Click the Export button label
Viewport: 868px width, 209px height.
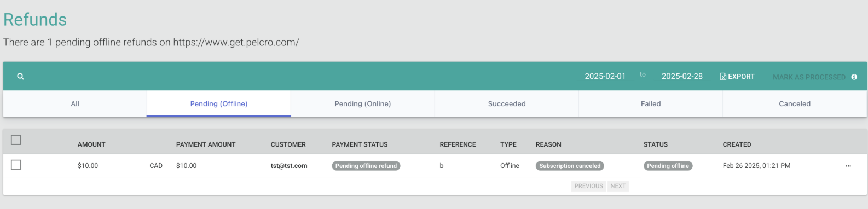point(741,77)
